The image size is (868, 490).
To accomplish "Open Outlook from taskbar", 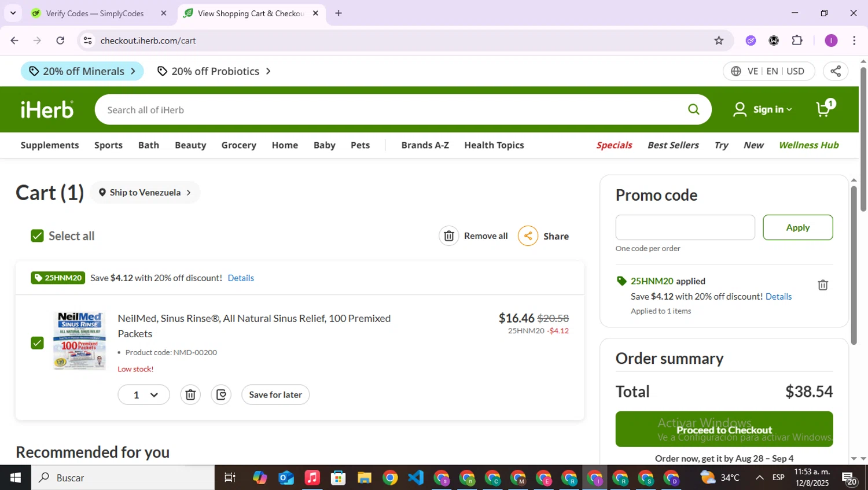I will pos(286,478).
